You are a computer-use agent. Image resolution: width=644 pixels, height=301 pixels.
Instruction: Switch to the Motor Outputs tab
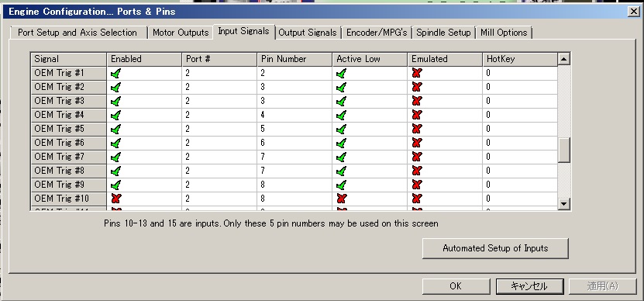tap(181, 33)
